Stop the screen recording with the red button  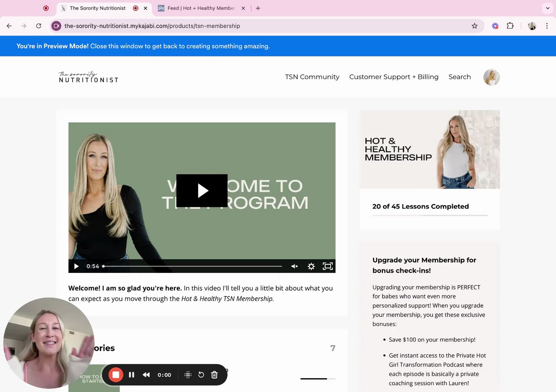(x=116, y=375)
